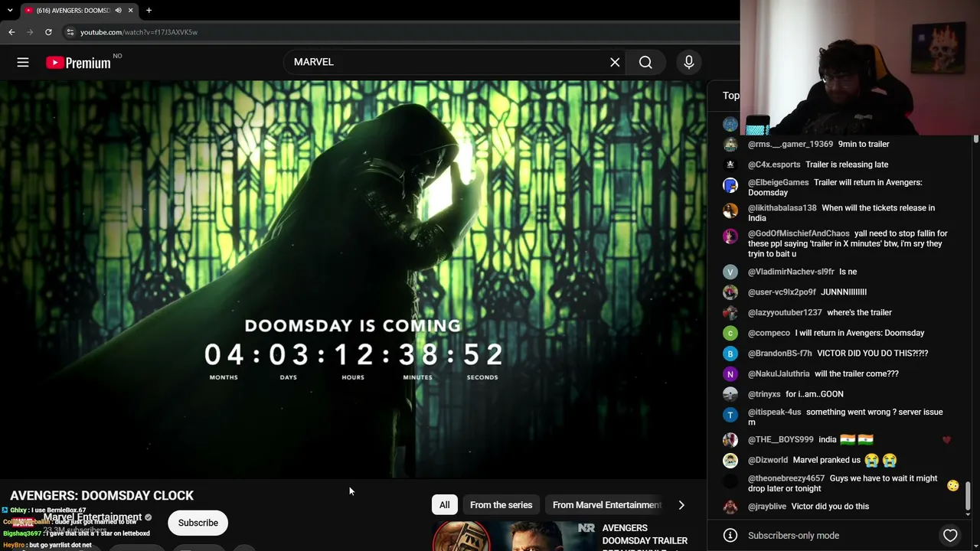
Task: Open a new browser tab
Action: tap(149, 11)
